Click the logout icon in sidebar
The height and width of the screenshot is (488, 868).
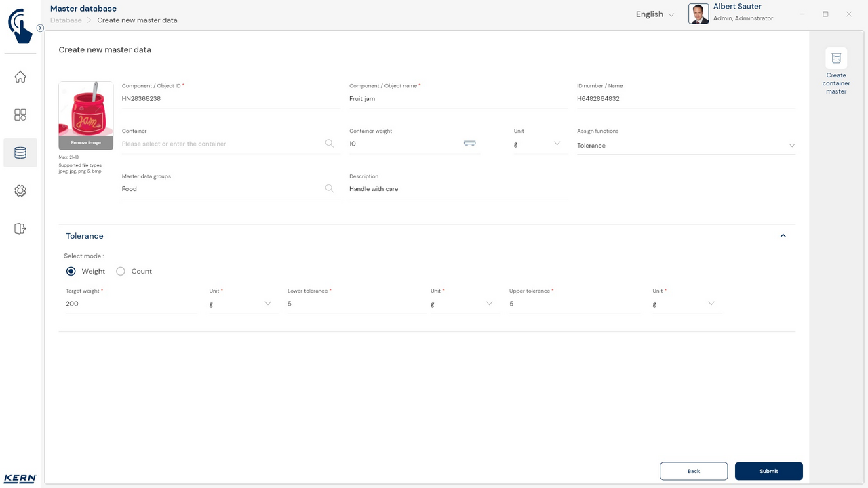pos(20,229)
